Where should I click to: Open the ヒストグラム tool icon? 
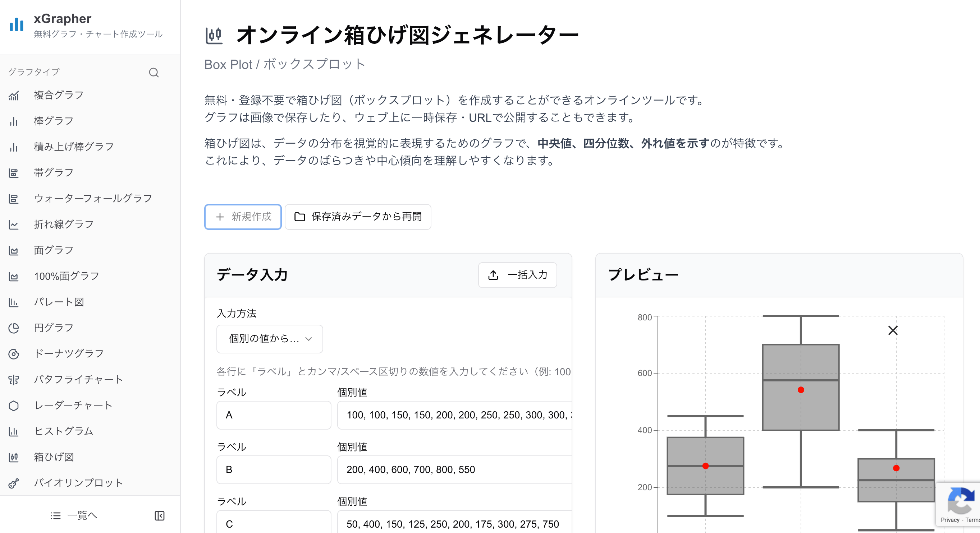click(14, 431)
